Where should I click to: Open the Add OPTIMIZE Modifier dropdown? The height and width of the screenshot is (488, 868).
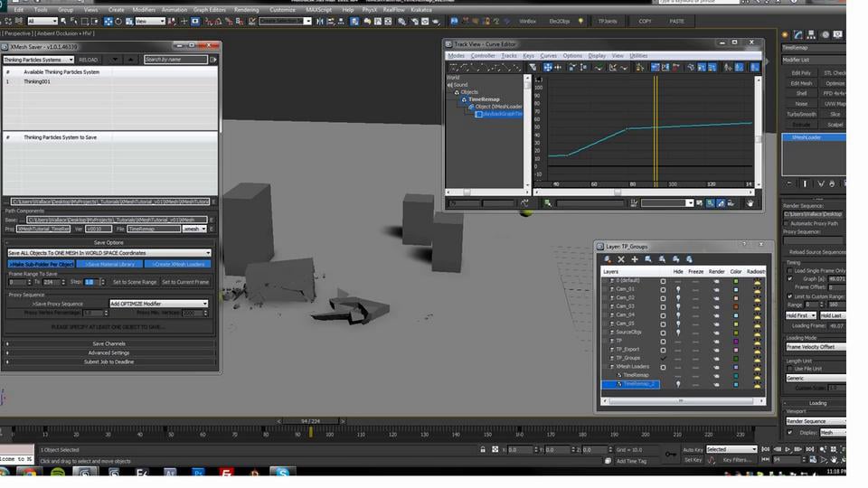[158, 304]
